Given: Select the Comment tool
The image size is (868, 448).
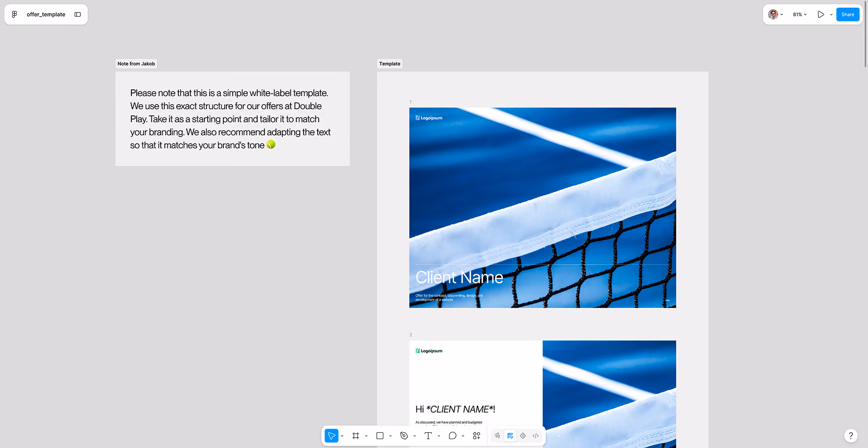Looking at the screenshot, I should tap(452, 436).
